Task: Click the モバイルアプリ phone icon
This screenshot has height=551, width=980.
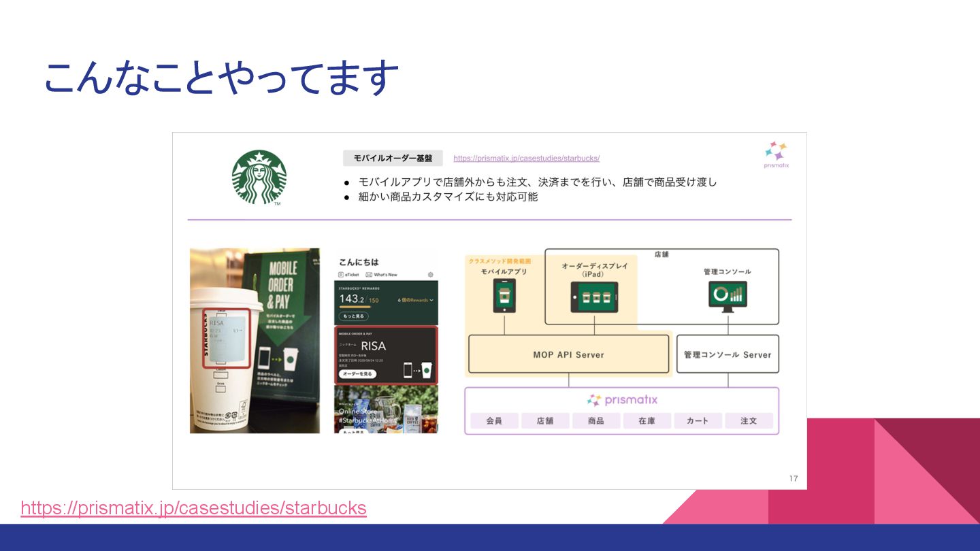Action: coord(504,296)
